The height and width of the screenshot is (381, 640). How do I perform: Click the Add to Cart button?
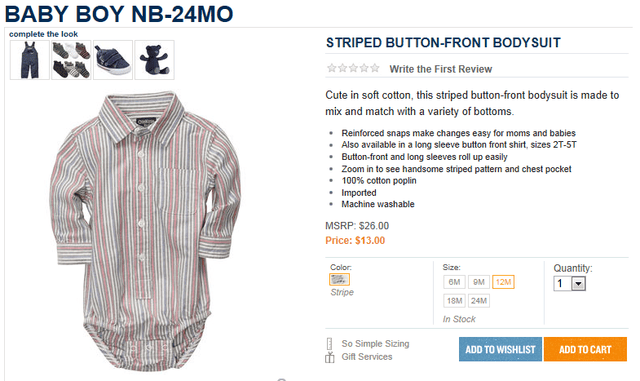pos(585,349)
